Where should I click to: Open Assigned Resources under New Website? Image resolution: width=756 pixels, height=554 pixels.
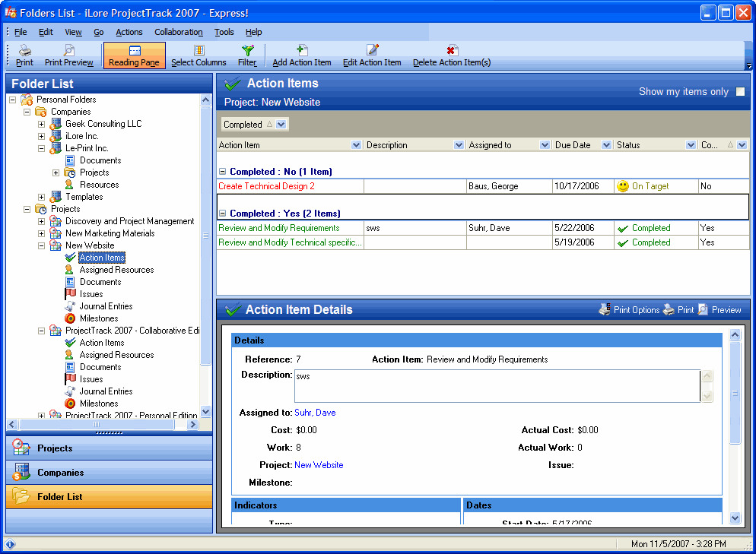116,270
